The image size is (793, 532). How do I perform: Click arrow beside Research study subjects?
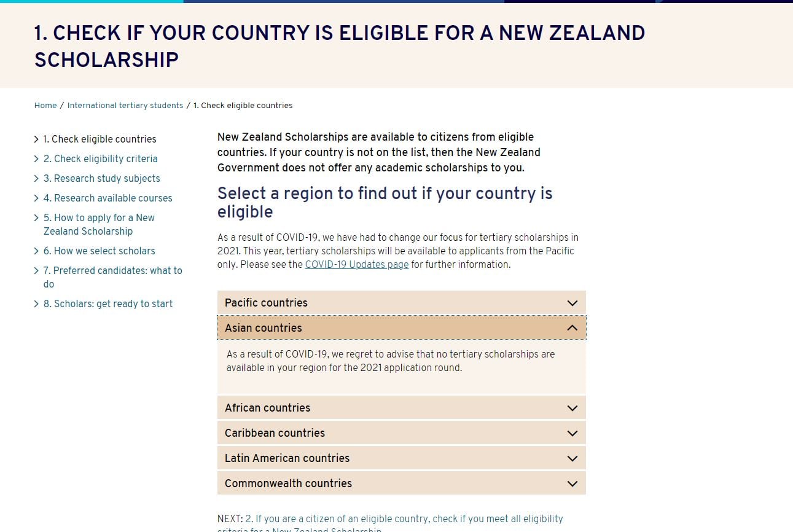[36, 179]
